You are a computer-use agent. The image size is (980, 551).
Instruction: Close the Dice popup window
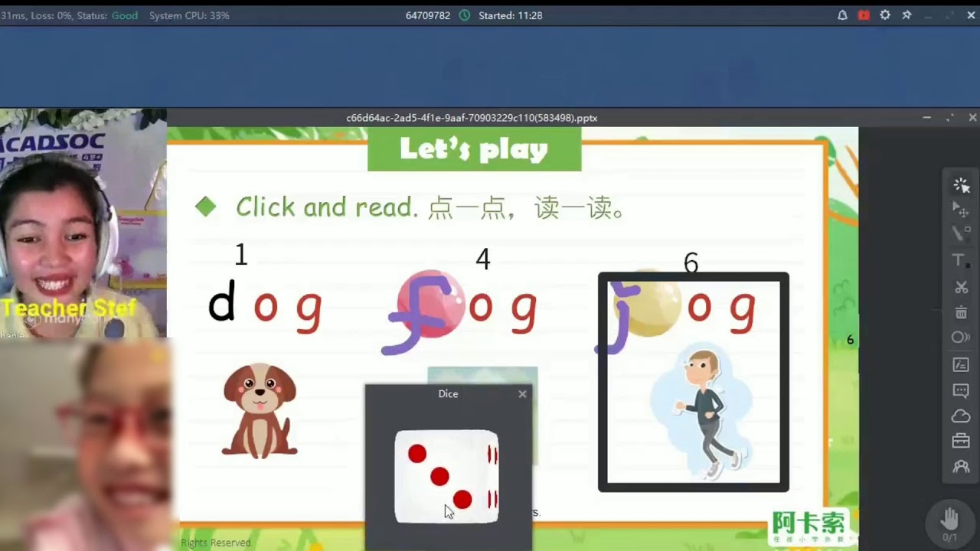[x=522, y=394]
